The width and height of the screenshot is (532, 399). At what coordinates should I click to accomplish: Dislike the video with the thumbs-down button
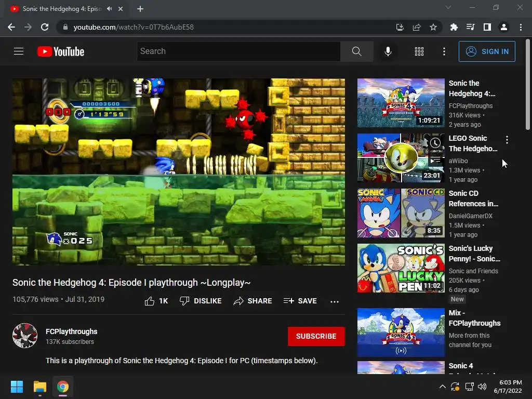[x=201, y=301]
